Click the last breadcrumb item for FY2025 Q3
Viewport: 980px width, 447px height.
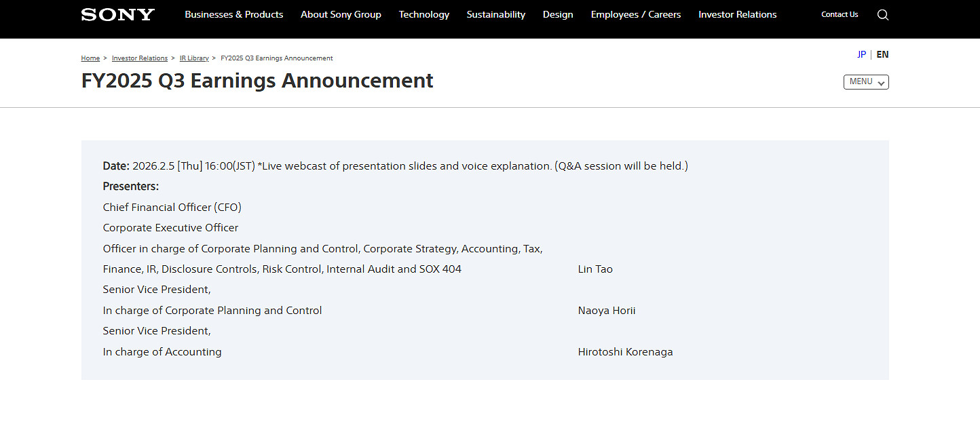coord(276,58)
